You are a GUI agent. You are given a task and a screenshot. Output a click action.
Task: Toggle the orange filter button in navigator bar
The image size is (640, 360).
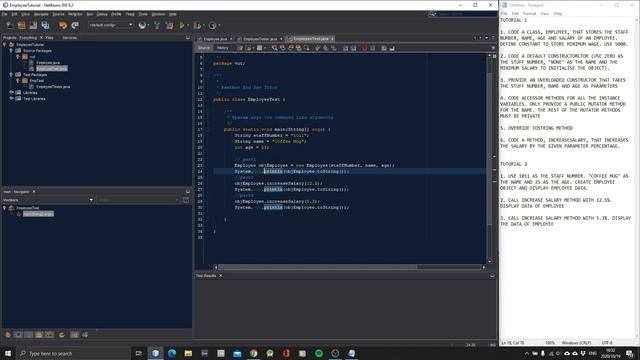tap(62, 335)
